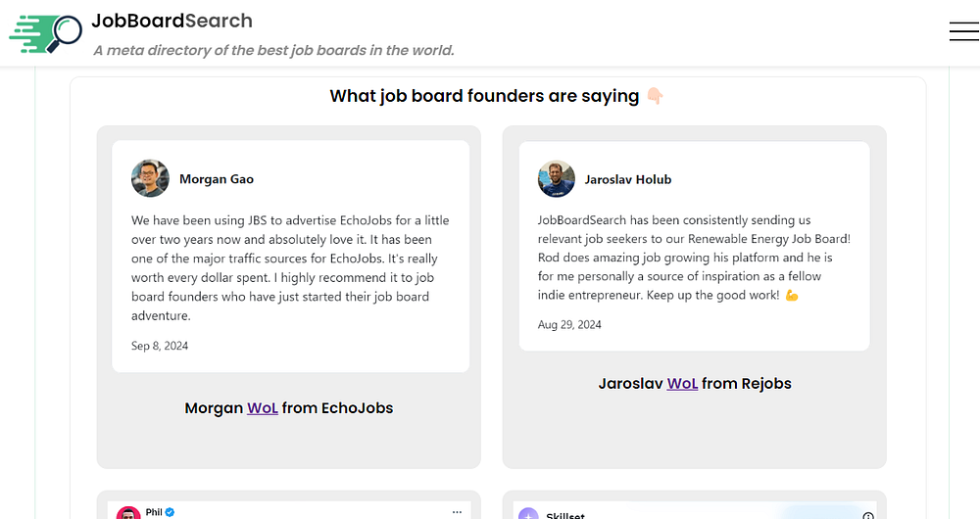Screen dimensions: 980x519
Task: Click the Aug 29, 2024 testimonial date
Action: click(569, 324)
